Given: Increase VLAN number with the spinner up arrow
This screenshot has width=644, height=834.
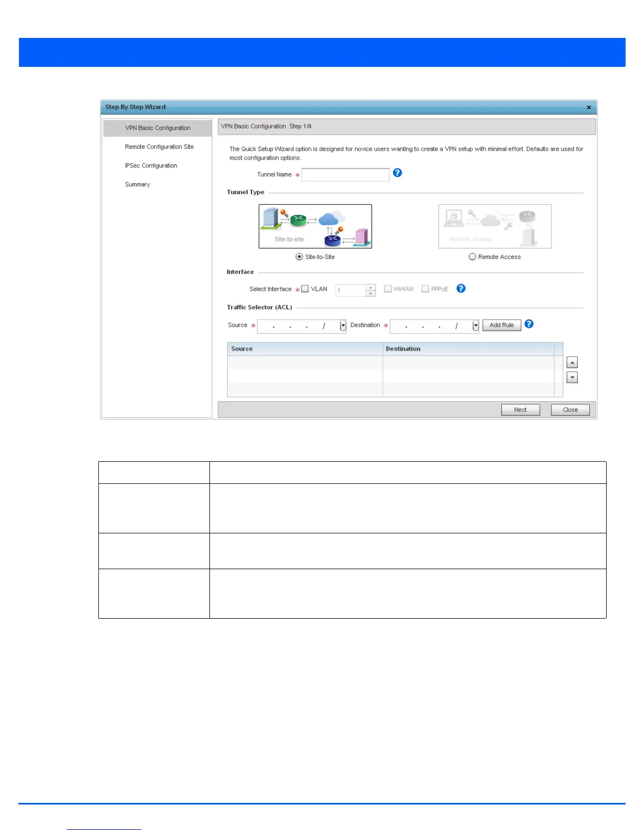Looking at the screenshot, I should 371,287.
